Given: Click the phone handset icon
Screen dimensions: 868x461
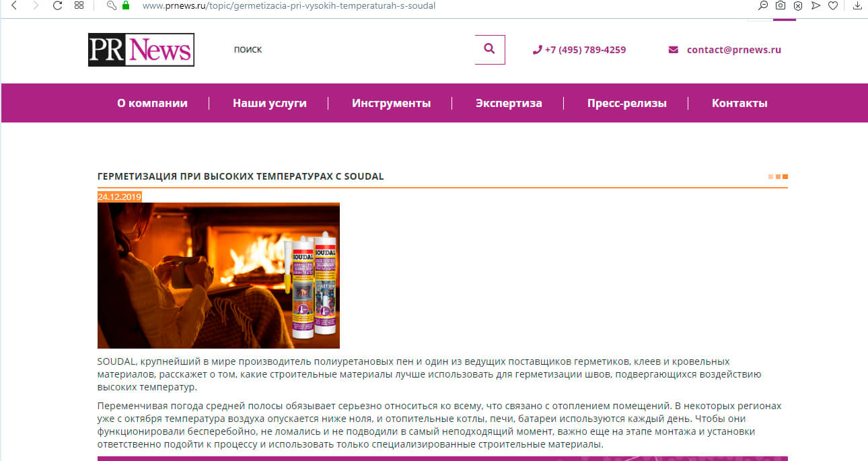Looking at the screenshot, I should tap(537, 50).
